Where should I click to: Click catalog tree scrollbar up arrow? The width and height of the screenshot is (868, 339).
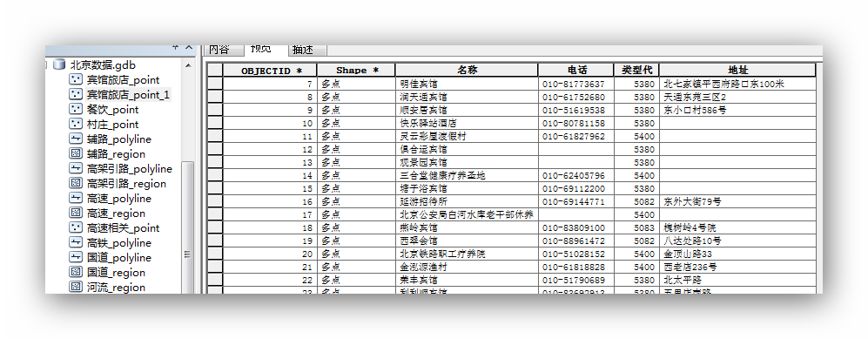(188, 65)
